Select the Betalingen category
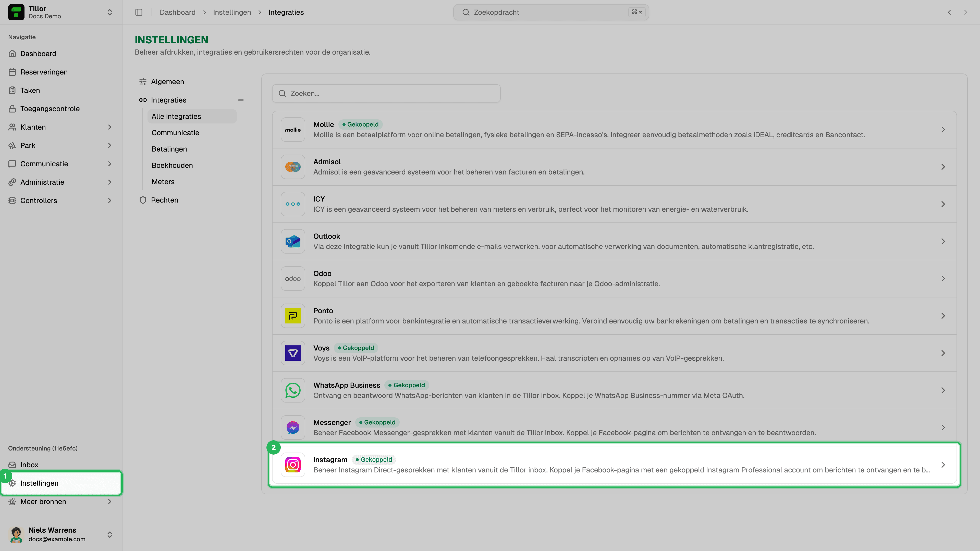 [192, 149]
